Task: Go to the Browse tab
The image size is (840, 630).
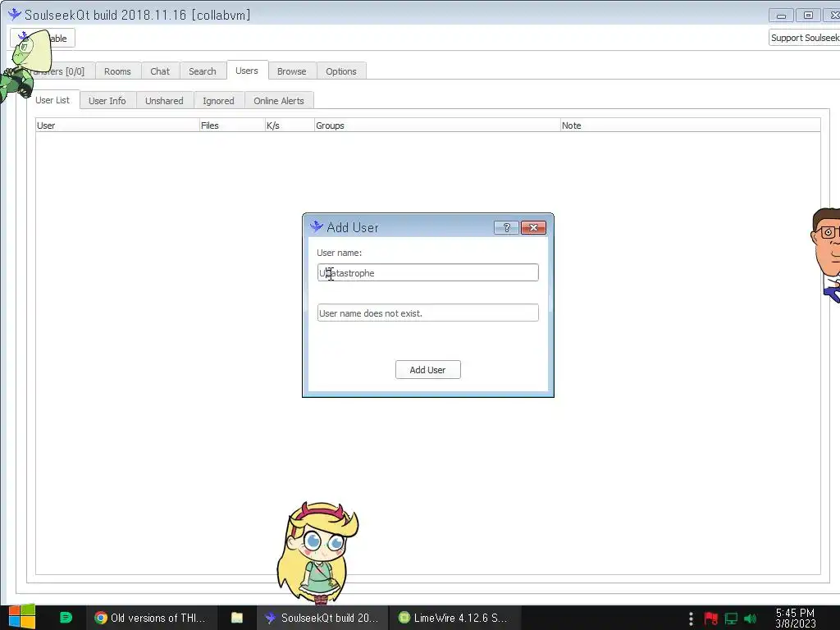Action: (292, 71)
